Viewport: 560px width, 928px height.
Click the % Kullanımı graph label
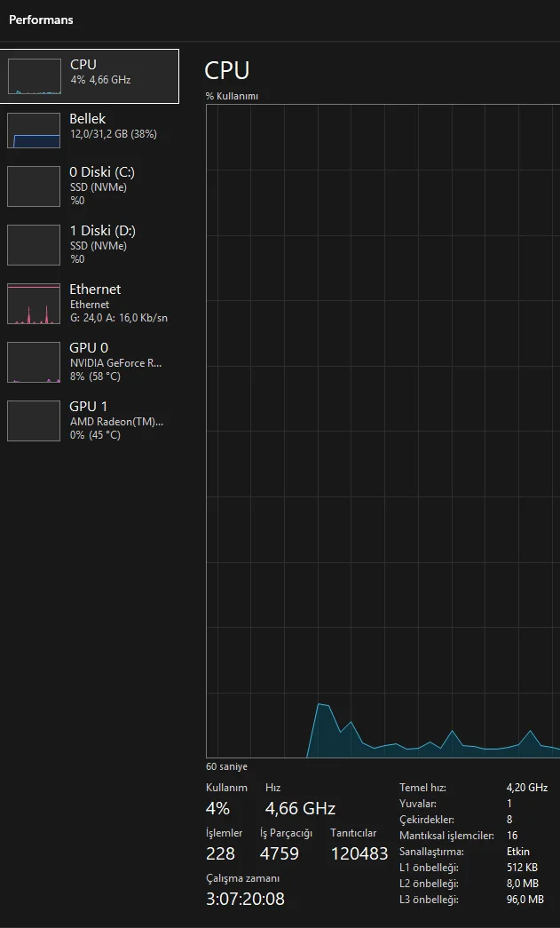[x=232, y=96]
